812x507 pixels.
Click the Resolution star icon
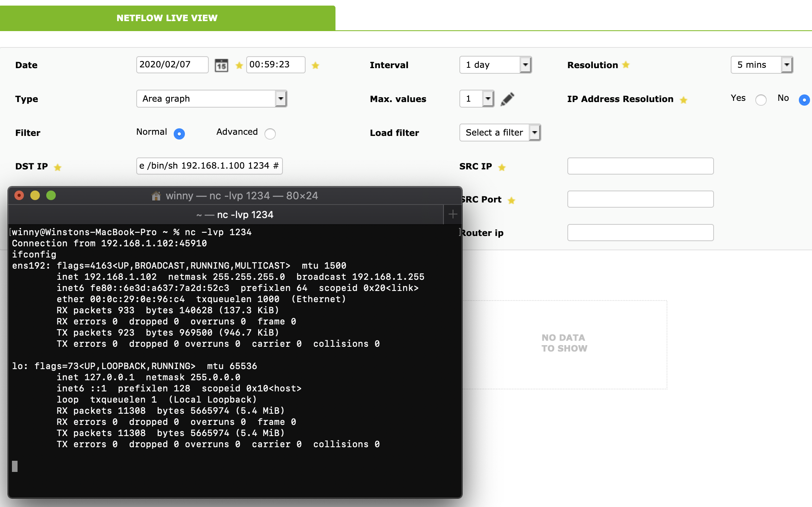coord(626,65)
